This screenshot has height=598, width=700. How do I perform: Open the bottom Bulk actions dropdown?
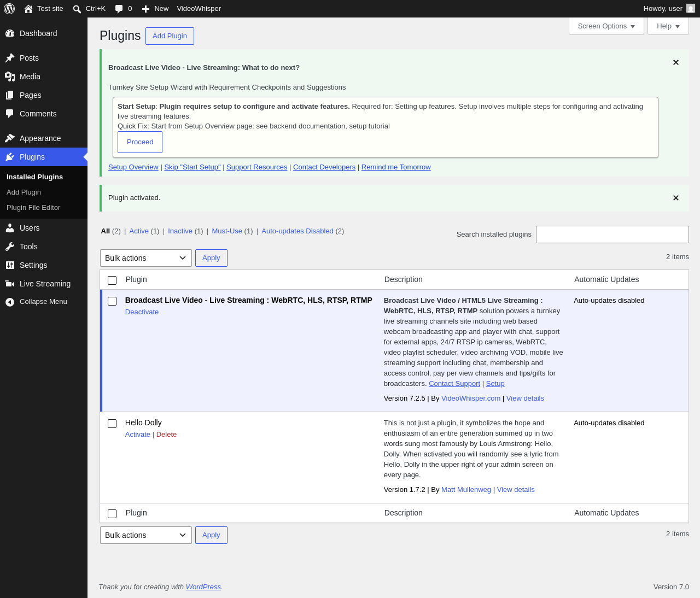tap(146, 535)
